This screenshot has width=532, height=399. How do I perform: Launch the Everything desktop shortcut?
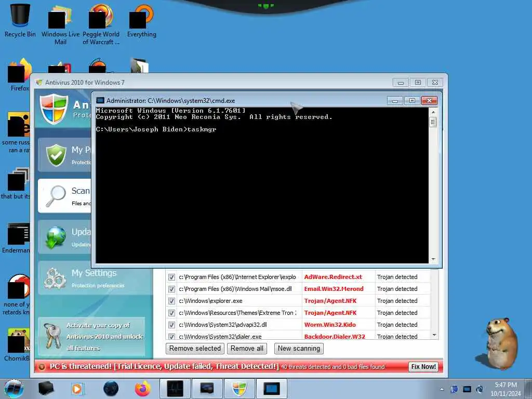[x=141, y=21]
